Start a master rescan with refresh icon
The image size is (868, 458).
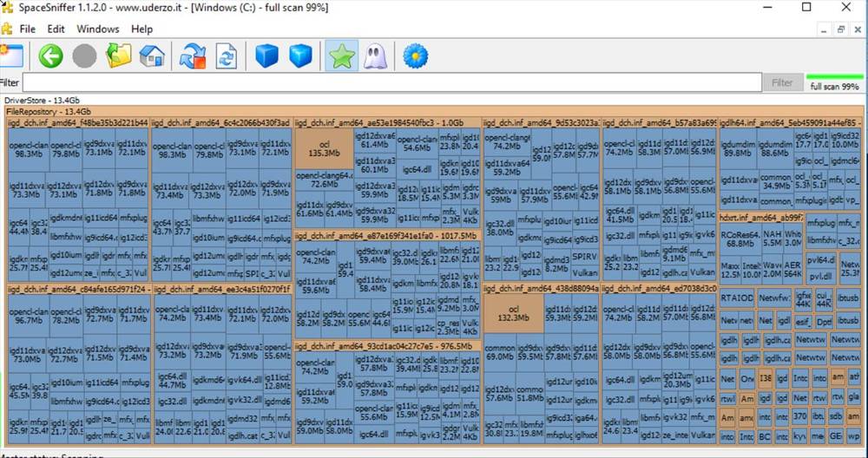(x=193, y=56)
